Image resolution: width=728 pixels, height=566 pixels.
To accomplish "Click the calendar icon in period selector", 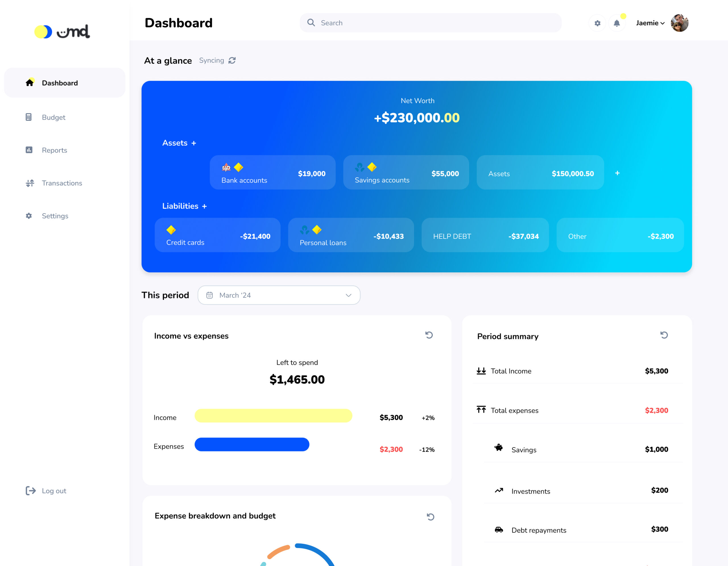I will click(209, 295).
